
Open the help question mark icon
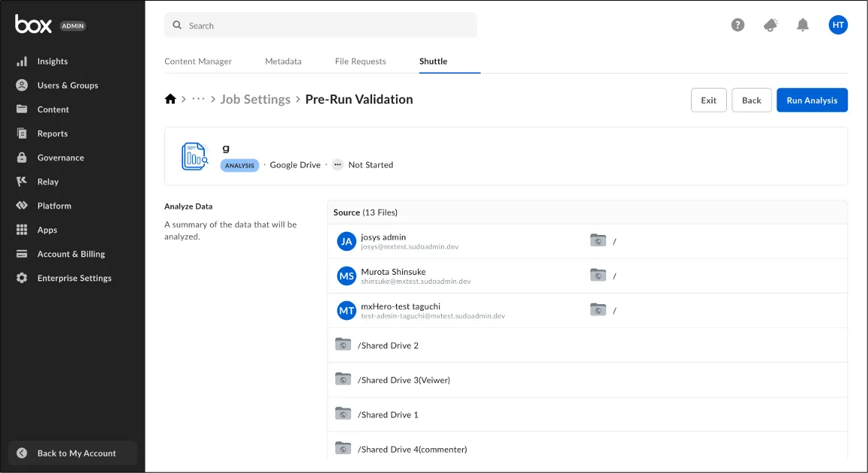(x=737, y=25)
